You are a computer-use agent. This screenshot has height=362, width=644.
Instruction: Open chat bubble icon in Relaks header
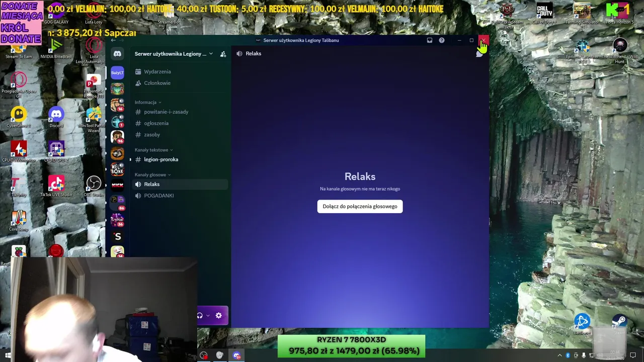point(479,54)
